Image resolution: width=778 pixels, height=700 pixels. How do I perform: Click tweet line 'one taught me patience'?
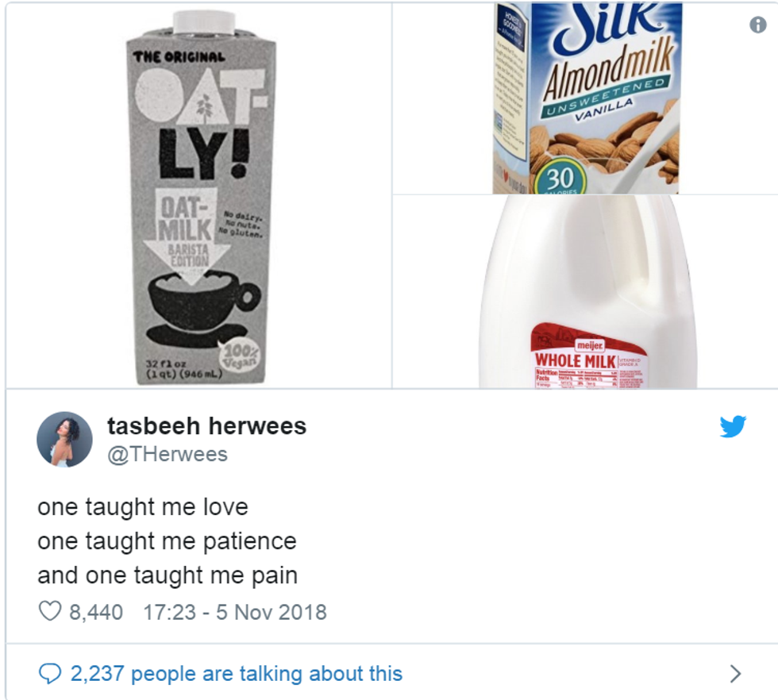(x=168, y=541)
